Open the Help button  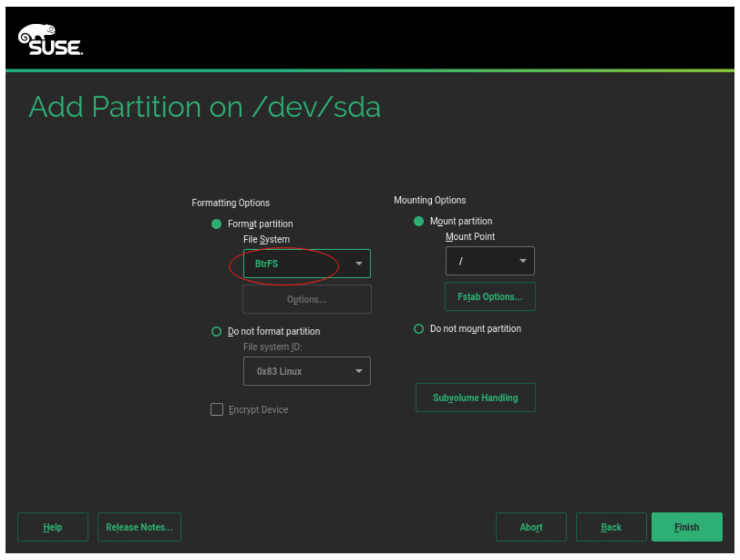52,527
